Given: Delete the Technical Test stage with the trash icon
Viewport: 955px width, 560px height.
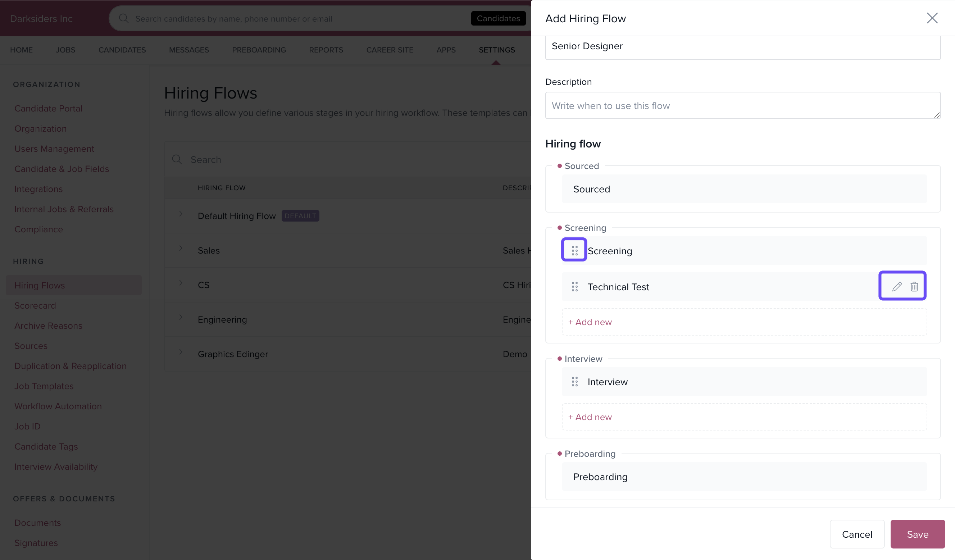Looking at the screenshot, I should click(x=914, y=286).
